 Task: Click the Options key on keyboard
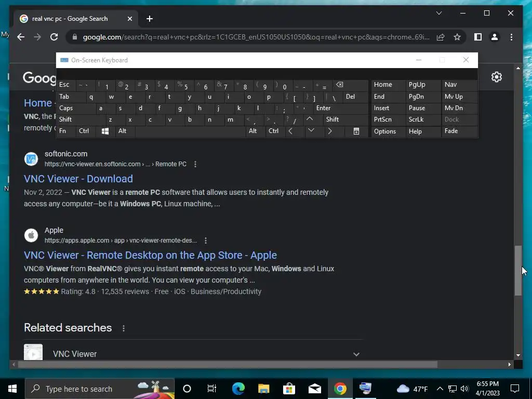(388, 131)
